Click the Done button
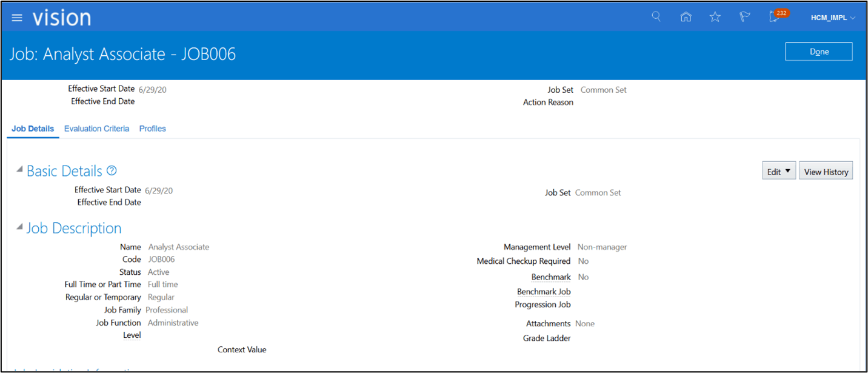 tap(818, 52)
